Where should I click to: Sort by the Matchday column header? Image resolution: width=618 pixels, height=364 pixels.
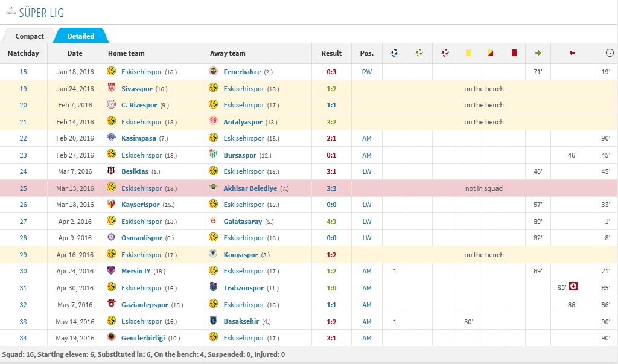click(x=24, y=53)
